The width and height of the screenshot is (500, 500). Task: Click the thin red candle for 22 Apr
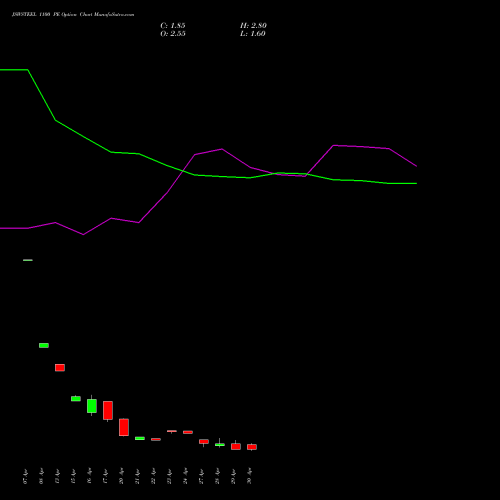(x=156, y=439)
